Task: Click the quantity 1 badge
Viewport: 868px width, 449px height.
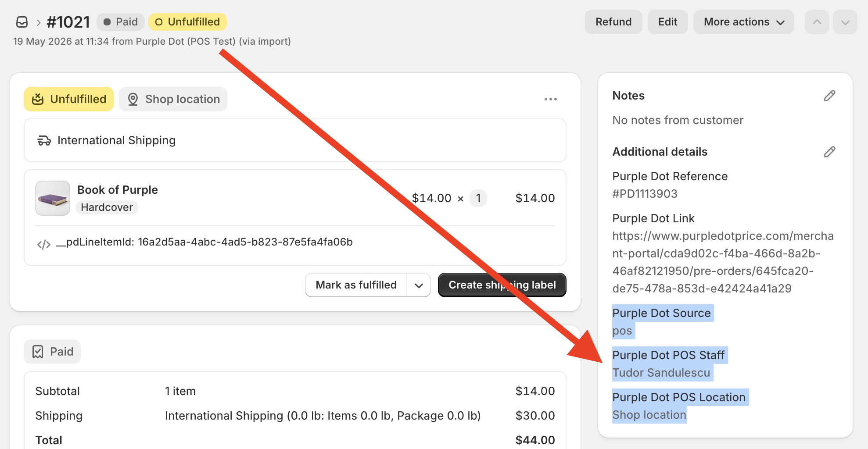Action: pyautogui.click(x=478, y=198)
